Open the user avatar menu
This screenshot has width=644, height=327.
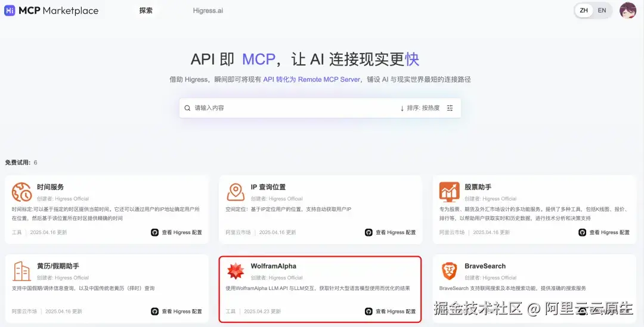pyautogui.click(x=627, y=10)
